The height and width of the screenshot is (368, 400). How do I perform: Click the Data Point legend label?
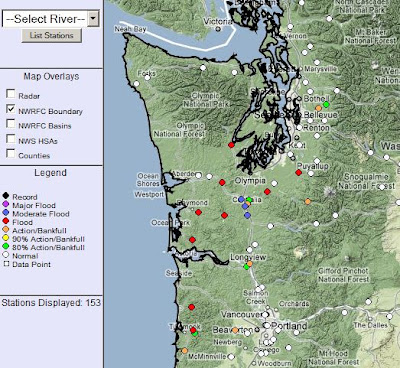(x=32, y=264)
